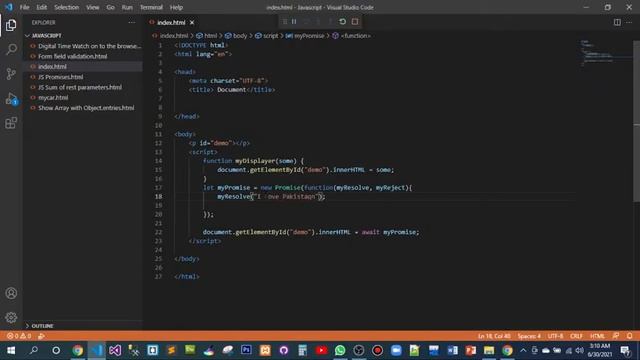Open editor More Actions ellipsis
Viewport: 640px width, 360px height.
click(x=629, y=22)
